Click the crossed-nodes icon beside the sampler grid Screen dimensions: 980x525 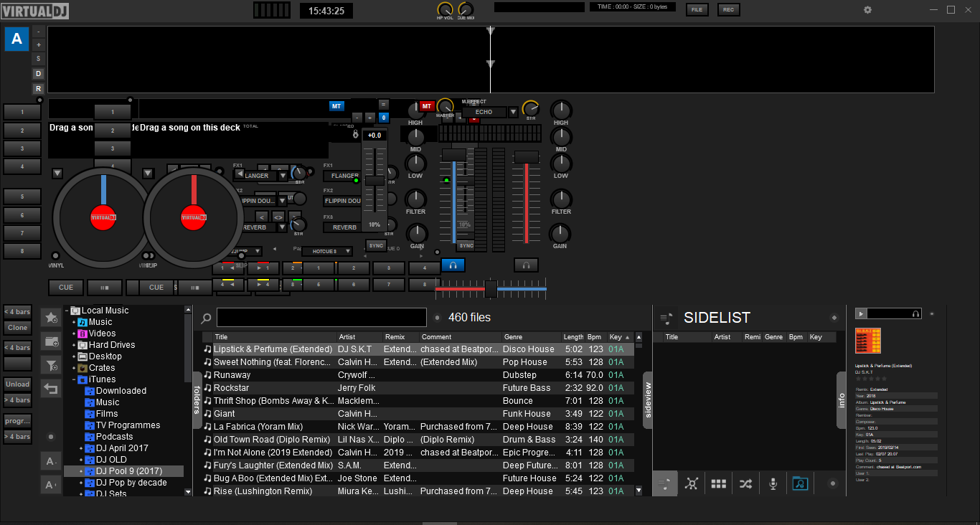pos(691,483)
